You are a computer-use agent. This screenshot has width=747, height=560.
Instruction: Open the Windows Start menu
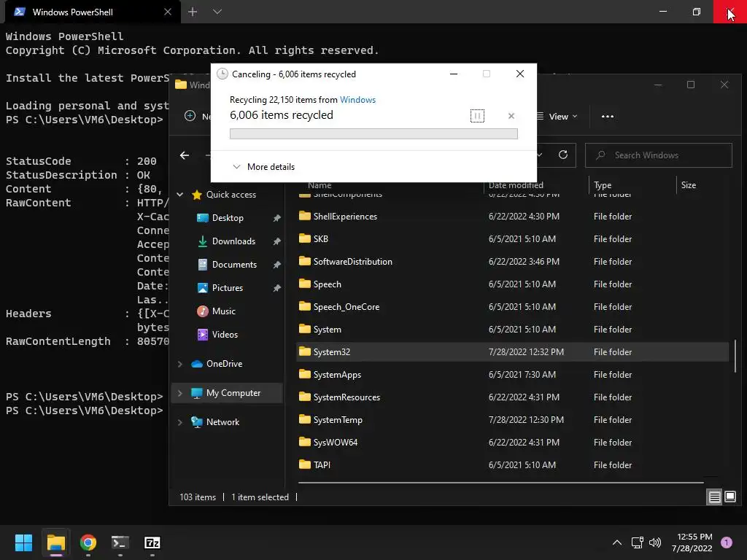[23, 542]
